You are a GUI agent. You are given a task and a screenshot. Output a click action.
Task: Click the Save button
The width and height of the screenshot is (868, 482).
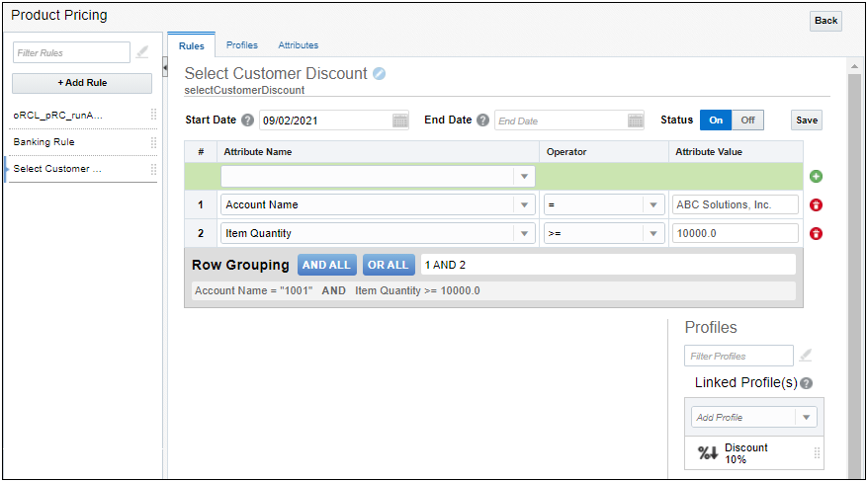(807, 120)
